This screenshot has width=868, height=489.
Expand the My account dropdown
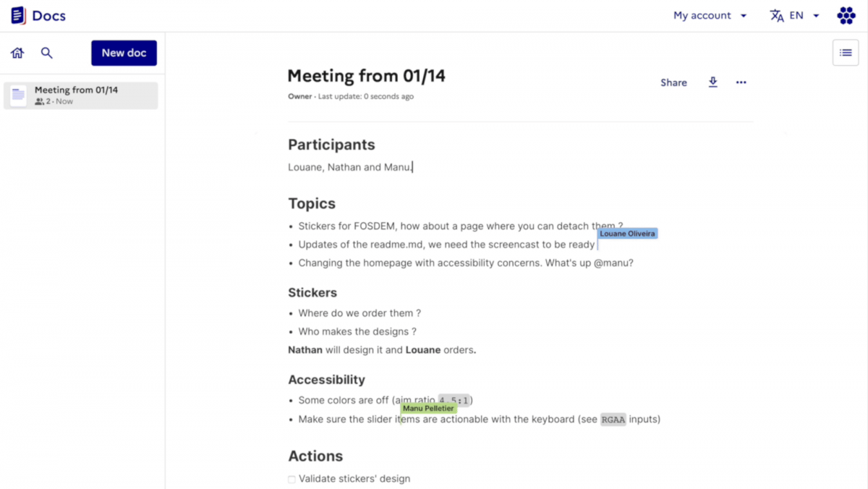coord(710,15)
